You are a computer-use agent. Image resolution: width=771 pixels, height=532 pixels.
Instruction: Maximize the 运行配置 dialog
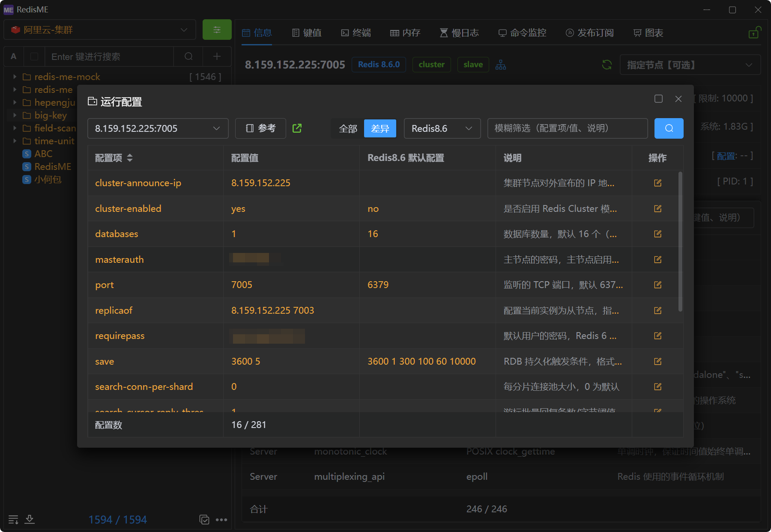pos(658,99)
